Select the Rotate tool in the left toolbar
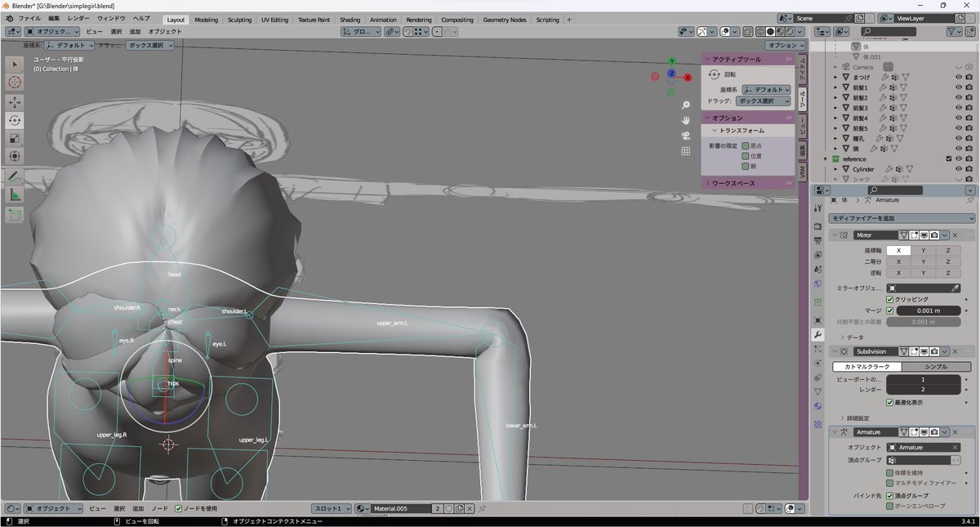 click(x=15, y=120)
